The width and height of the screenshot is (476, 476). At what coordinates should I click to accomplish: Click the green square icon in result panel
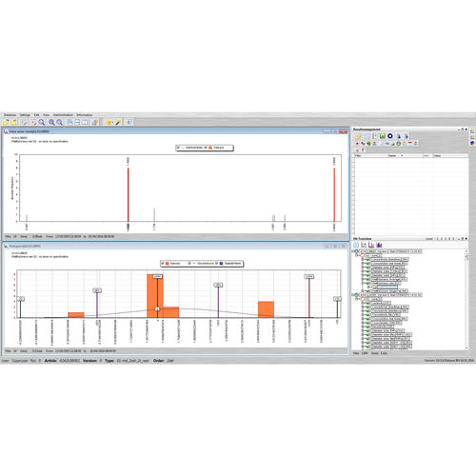383,136
